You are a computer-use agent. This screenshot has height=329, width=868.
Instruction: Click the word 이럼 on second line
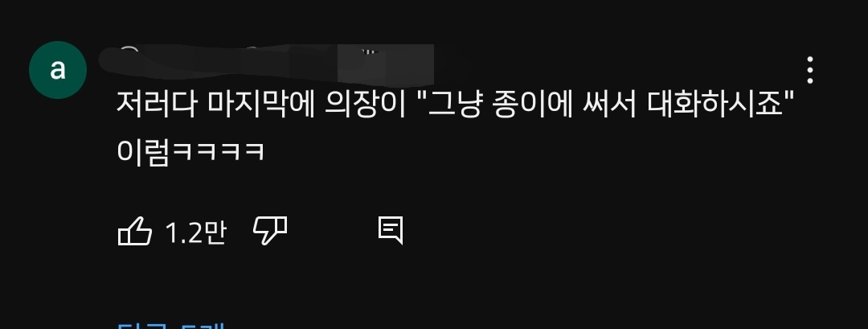(143, 151)
